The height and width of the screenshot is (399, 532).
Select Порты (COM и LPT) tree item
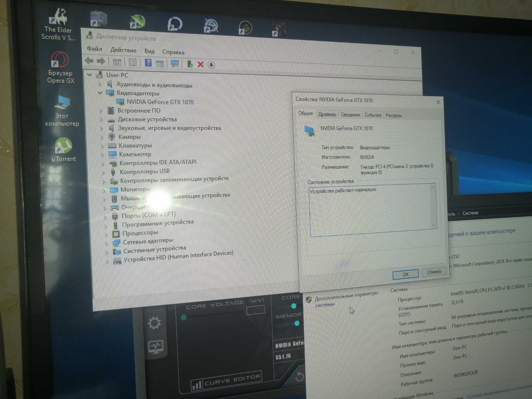[x=149, y=215]
